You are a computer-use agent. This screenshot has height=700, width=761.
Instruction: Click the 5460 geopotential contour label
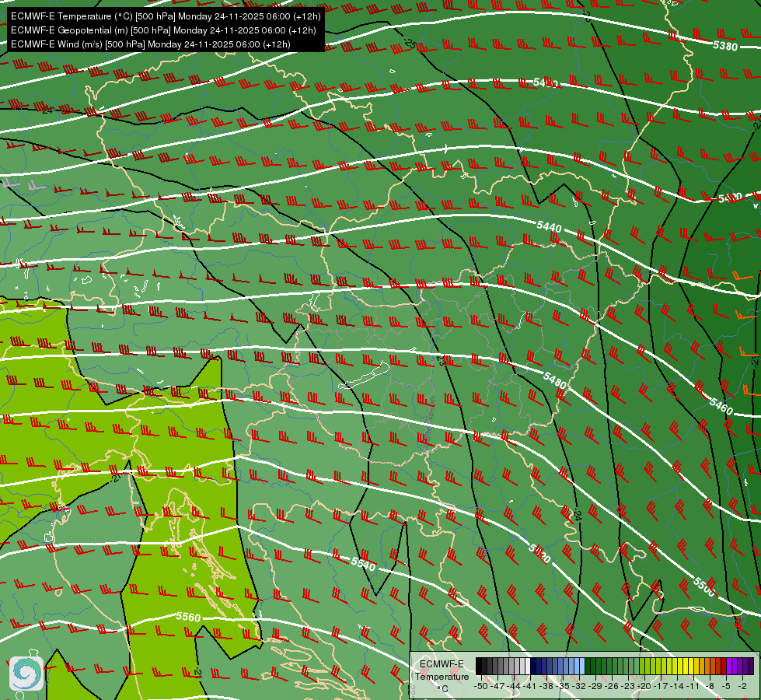tap(721, 406)
